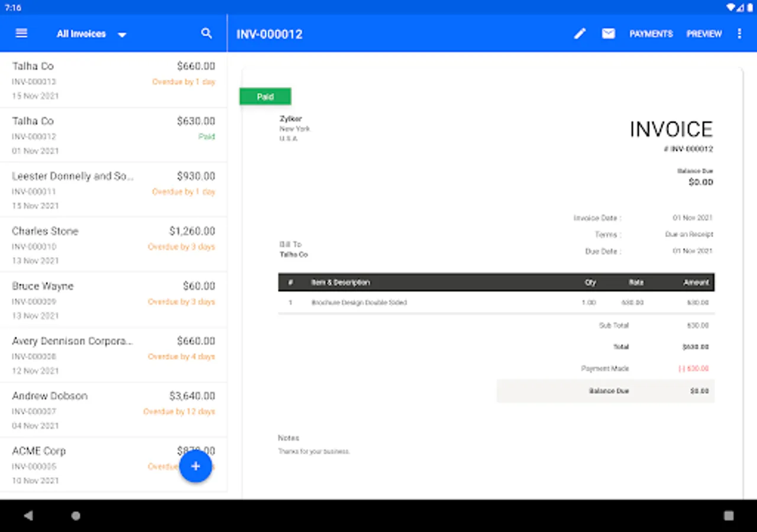This screenshot has width=757, height=532.
Task: Open Leester Donnelly invoice INV-000011
Action: (113, 190)
